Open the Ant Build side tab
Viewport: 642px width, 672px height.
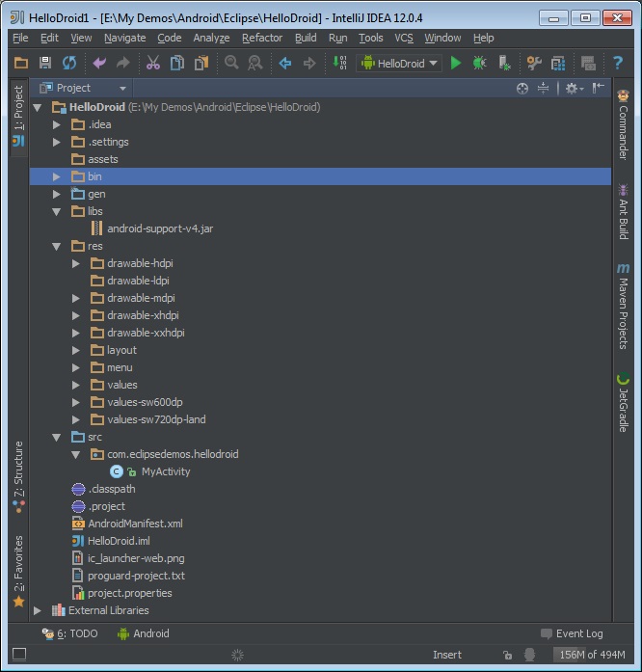pyautogui.click(x=623, y=212)
